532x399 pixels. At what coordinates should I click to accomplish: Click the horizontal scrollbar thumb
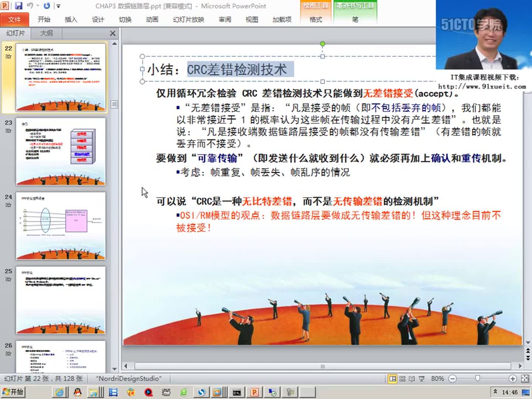pos(323,366)
